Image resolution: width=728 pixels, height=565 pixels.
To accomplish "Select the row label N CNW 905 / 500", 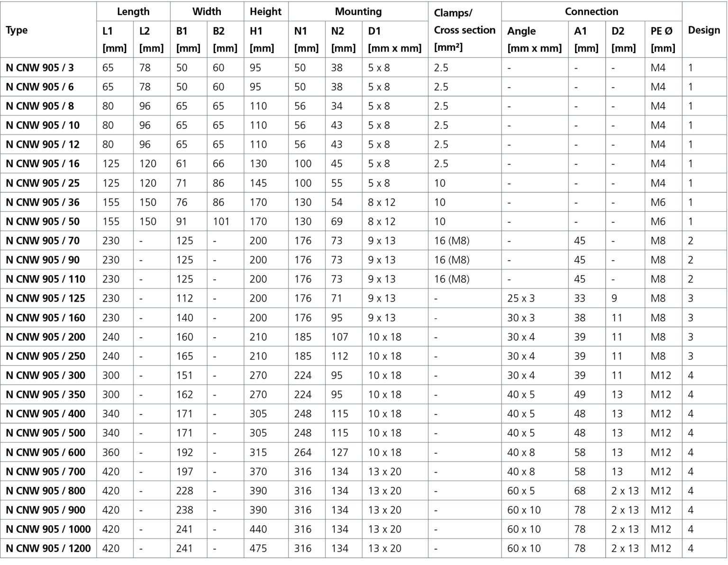I will 45,433.
